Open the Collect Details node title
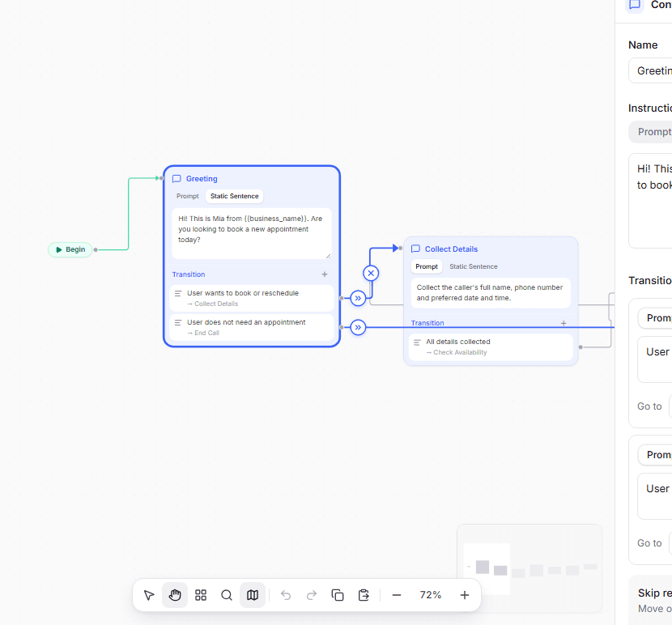 pyautogui.click(x=451, y=249)
